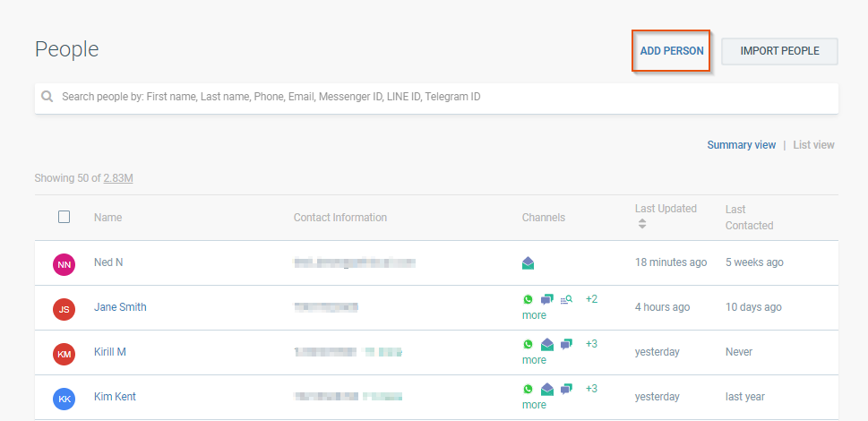868x421 pixels.
Task: Click the WhatsApp icon in Kim Kent's row
Action: coord(528,390)
